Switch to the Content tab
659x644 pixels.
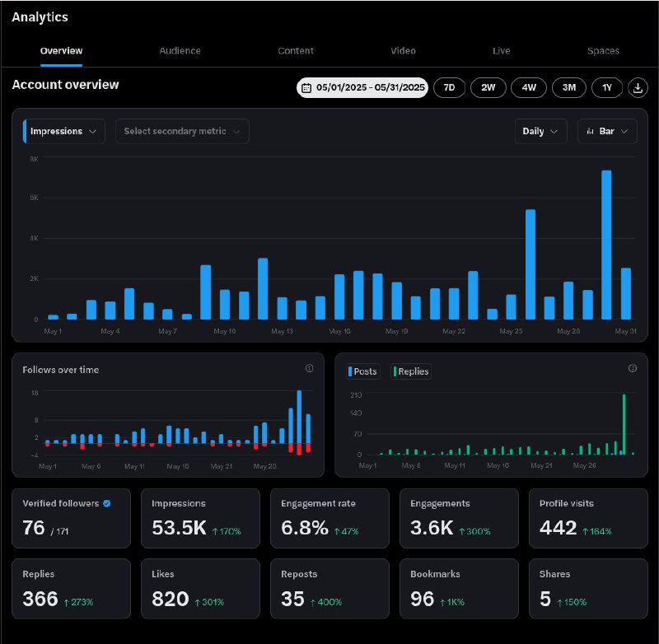296,51
